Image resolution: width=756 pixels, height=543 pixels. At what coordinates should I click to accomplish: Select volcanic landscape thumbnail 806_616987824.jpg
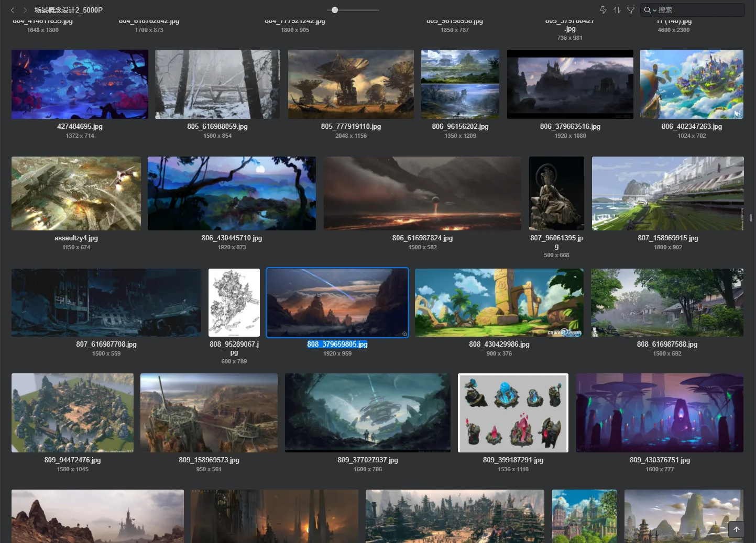[x=422, y=193]
